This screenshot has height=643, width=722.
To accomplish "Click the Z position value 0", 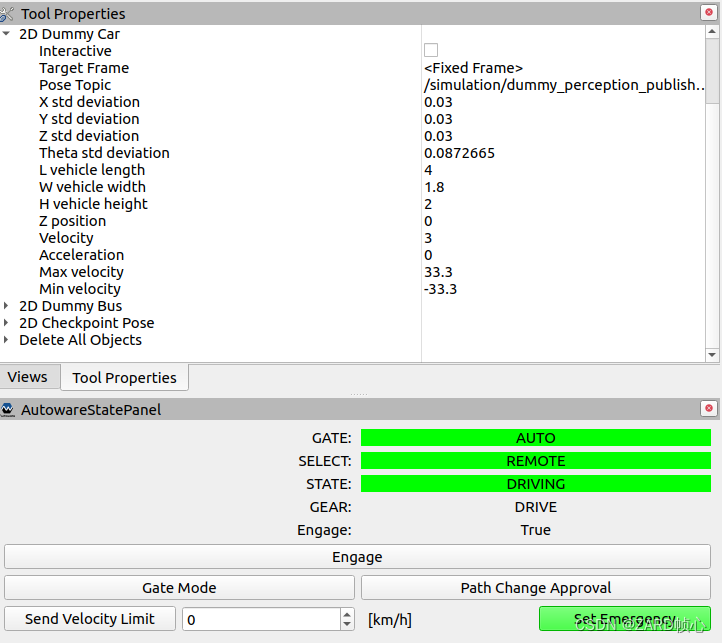I will coord(428,221).
